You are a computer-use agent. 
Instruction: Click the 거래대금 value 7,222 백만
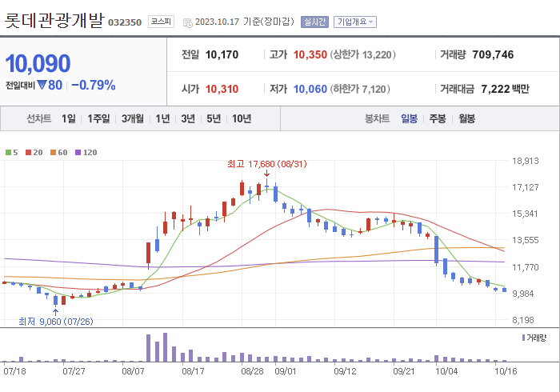click(505, 89)
